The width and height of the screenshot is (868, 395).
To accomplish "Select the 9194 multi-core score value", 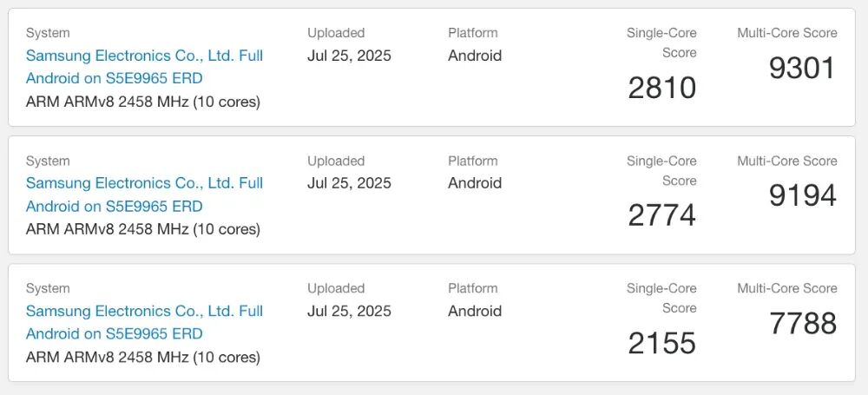I will (x=802, y=195).
